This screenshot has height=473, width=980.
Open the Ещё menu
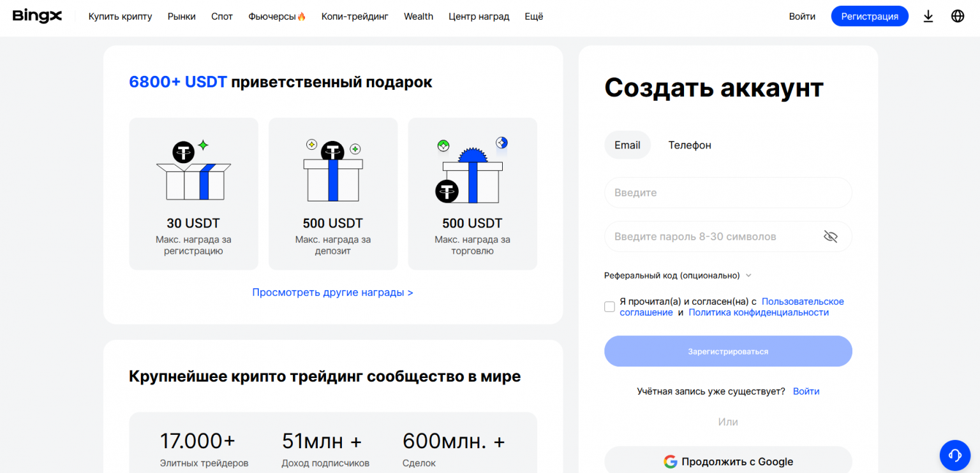click(x=533, y=17)
